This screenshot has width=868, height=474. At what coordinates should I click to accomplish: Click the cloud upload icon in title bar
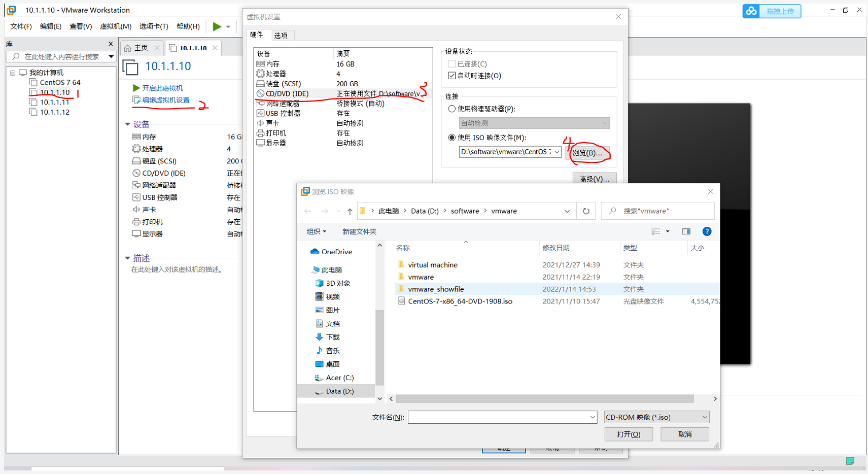pyautogui.click(x=751, y=11)
